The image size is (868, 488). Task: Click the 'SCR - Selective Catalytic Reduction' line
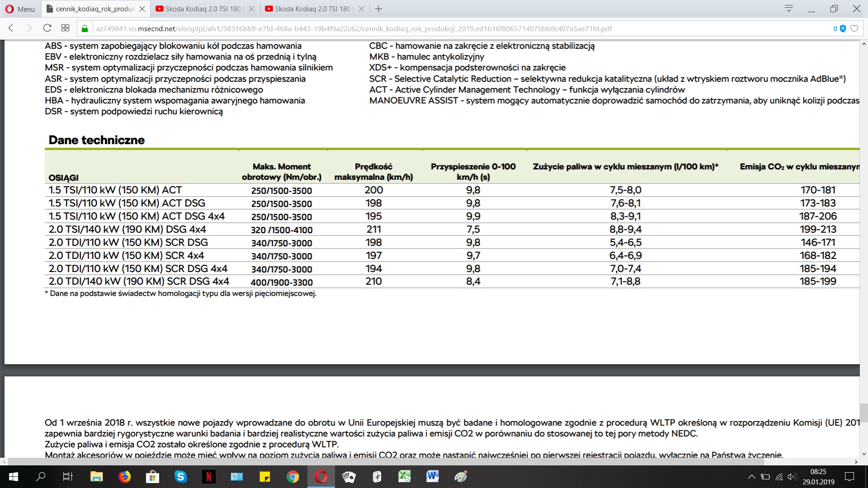(607, 79)
